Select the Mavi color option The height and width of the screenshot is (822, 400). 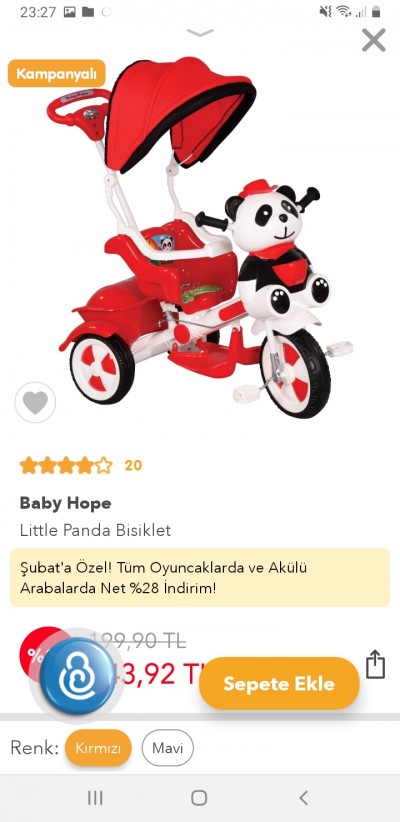click(168, 748)
